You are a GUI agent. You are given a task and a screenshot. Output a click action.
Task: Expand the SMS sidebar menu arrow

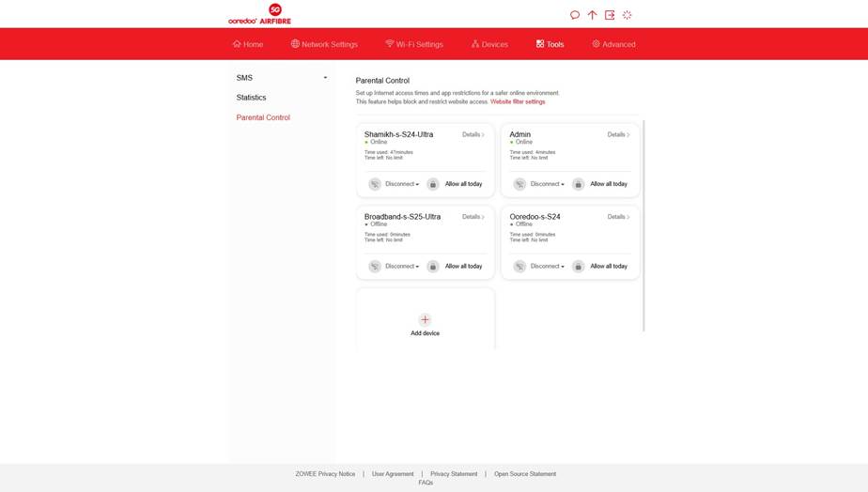(x=325, y=78)
